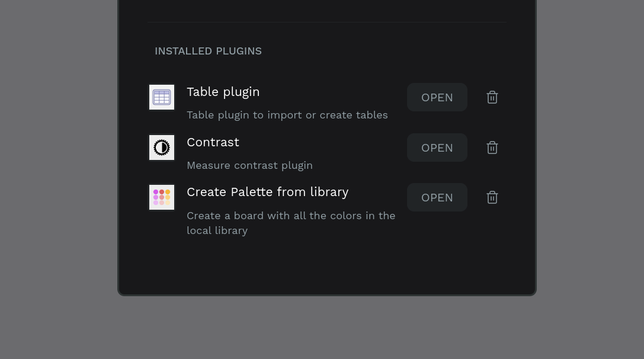This screenshot has width=644, height=359.
Task: Click "Measure contrast plugin" description
Action: (249, 165)
